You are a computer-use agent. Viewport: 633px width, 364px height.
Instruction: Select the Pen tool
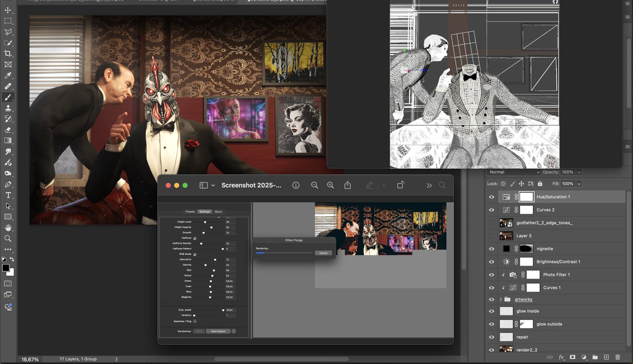8,184
